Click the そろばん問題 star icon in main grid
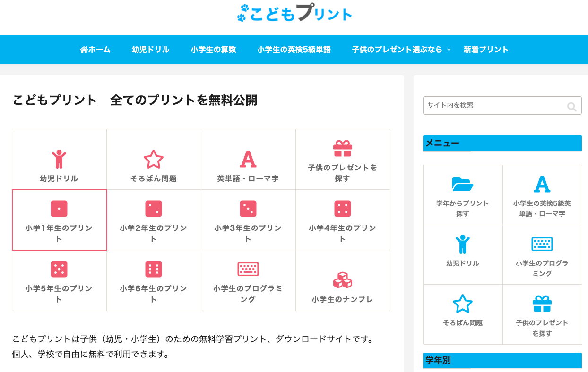Screen dimensions: 588x372 (154, 159)
